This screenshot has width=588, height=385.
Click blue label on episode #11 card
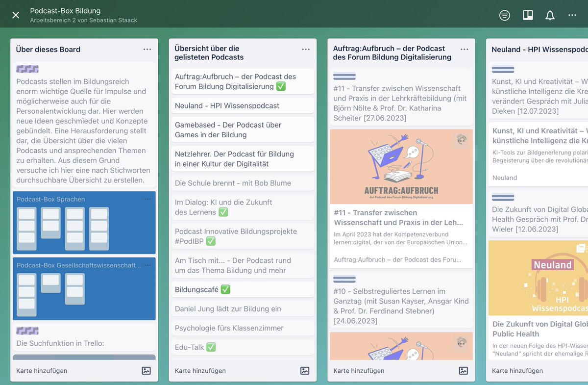pos(344,76)
